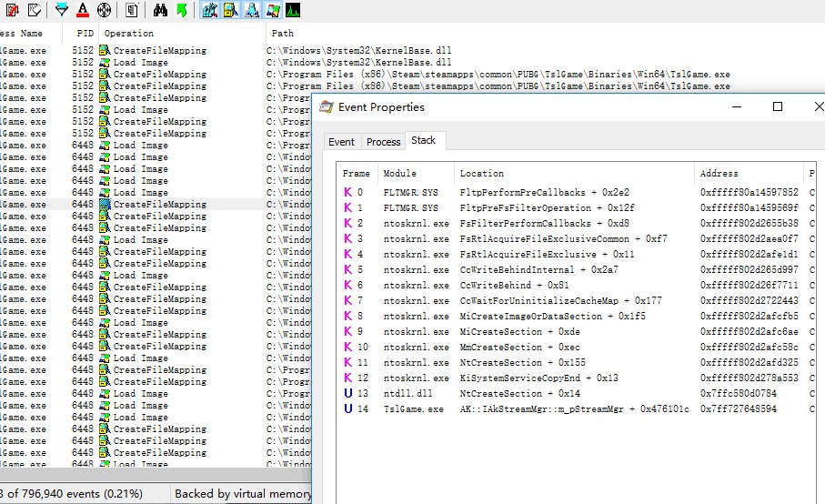Open the Highlight tool with red A icon
The height and width of the screenshot is (504, 825).
pyautogui.click(x=83, y=10)
